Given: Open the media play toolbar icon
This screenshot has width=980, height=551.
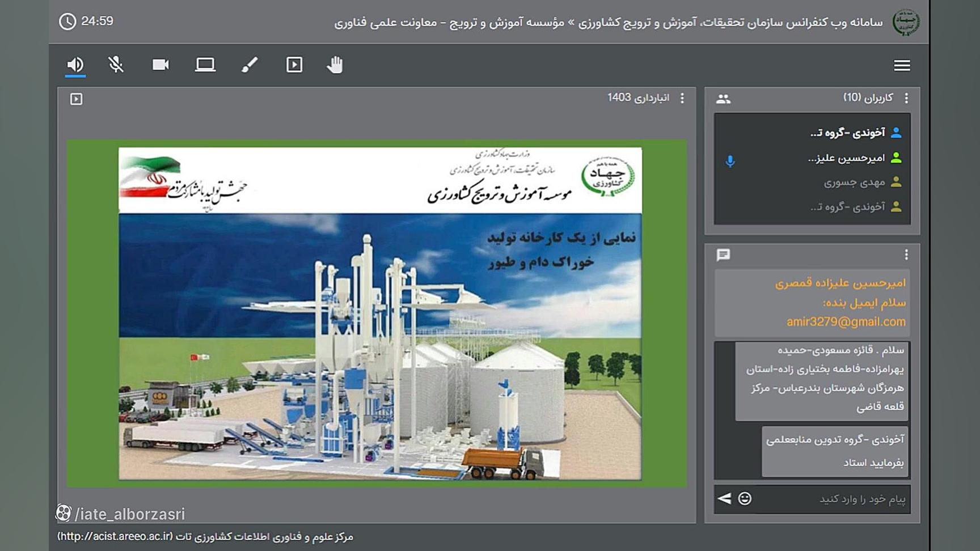Looking at the screenshot, I should pos(294,65).
